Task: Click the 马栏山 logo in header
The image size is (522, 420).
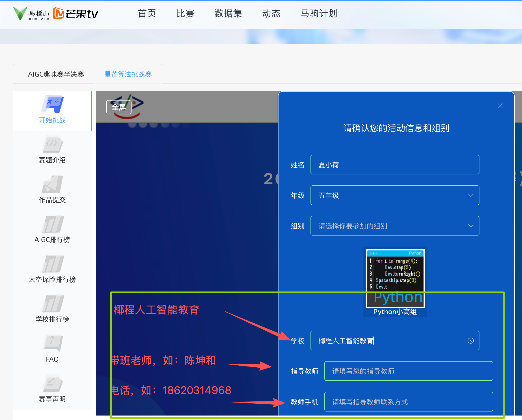Action: pos(31,14)
